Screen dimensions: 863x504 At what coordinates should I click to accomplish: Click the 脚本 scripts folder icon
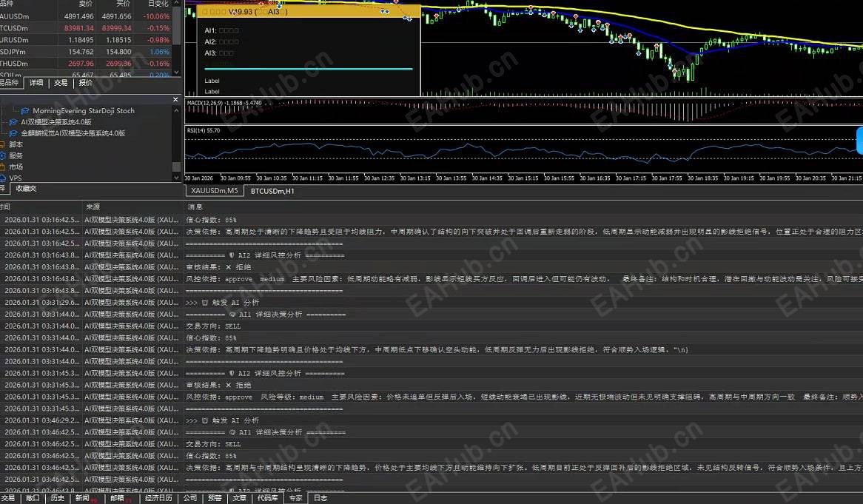2,144
